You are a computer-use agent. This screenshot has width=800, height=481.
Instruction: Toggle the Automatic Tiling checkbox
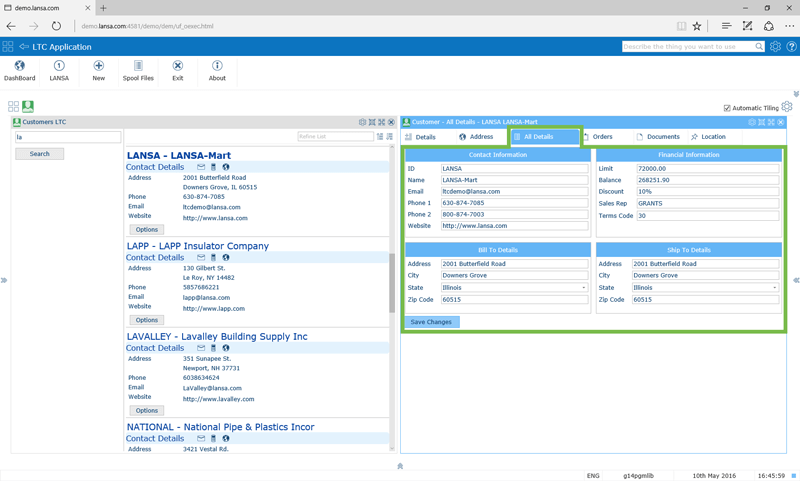pyautogui.click(x=727, y=108)
